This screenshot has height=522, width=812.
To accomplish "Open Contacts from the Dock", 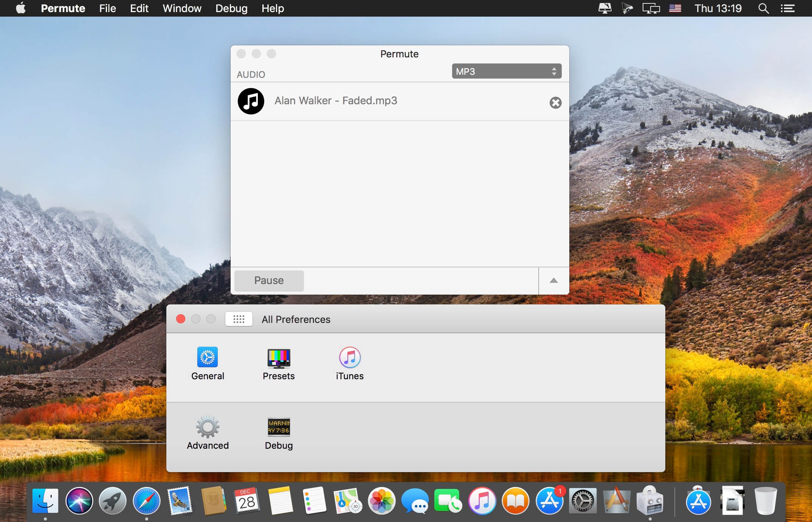I will point(214,501).
